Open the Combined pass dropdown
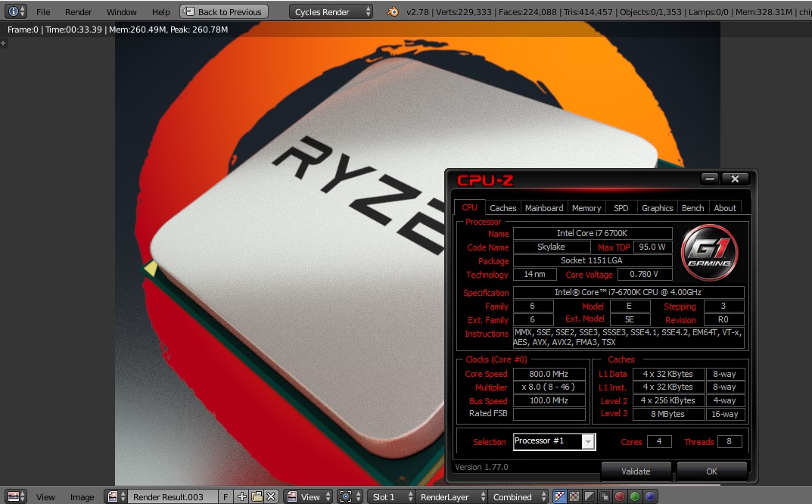This screenshot has height=504, width=812. coord(518,496)
